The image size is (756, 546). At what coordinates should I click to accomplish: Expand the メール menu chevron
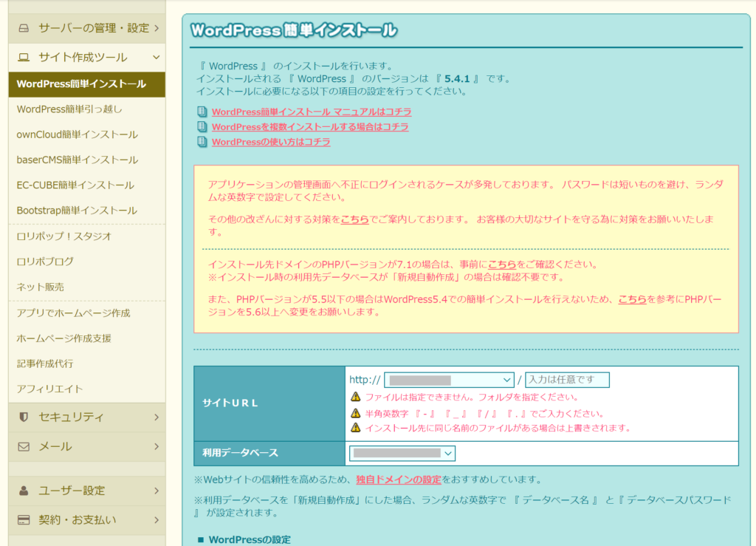click(156, 446)
